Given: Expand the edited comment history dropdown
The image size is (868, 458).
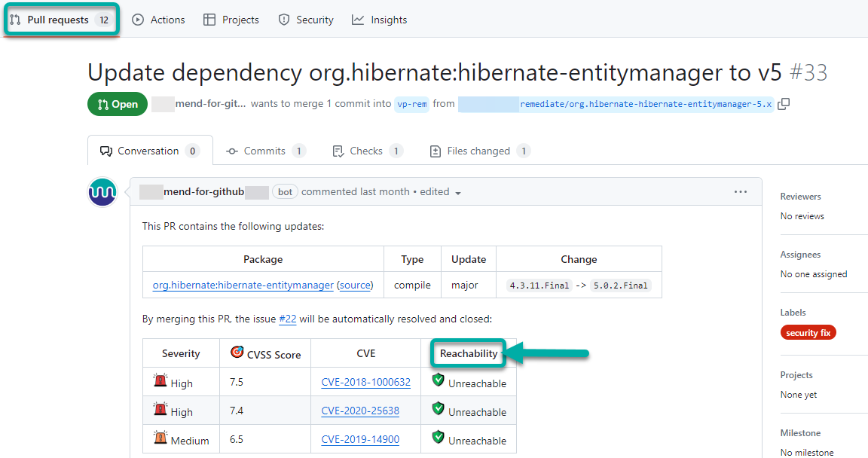Looking at the screenshot, I should point(457,193).
